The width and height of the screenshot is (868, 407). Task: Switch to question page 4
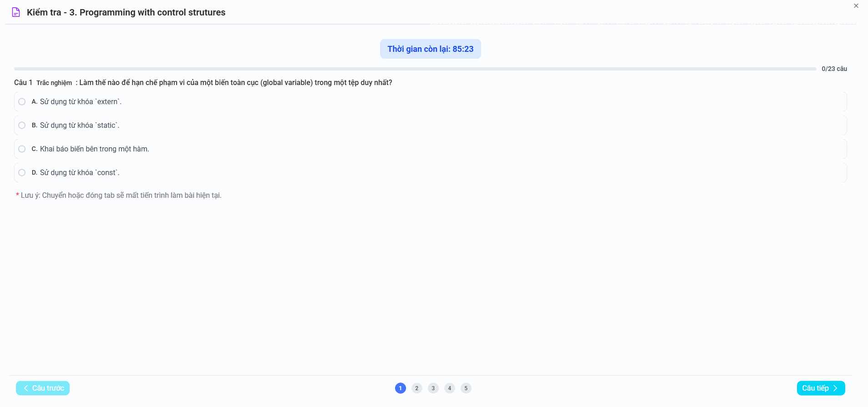pyautogui.click(x=449, y=388)
